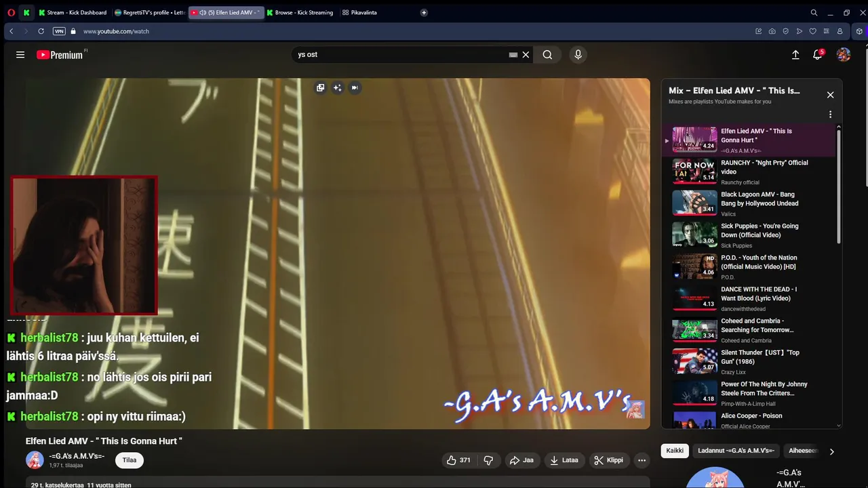The height and width of the screenshot is (488, 868).
Task: Open Coheed and Cambria video thumbnail
Action: point(694,330)
